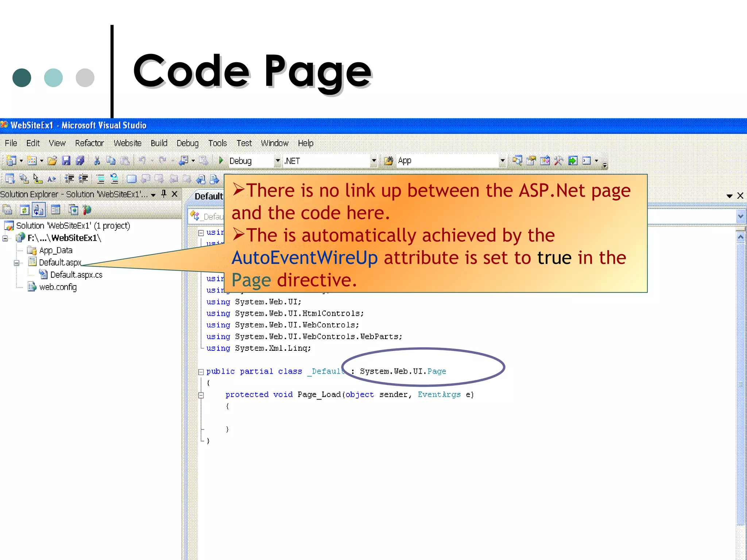Open the Website menu
The height and width of the screenshot is (560, 747).
[x=127, y=143]
